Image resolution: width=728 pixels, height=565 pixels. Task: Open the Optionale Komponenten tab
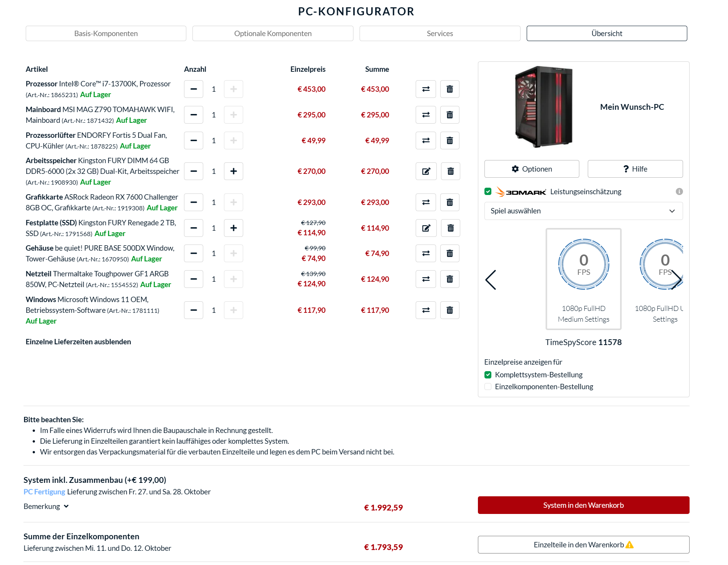click(x=273, y=33)
